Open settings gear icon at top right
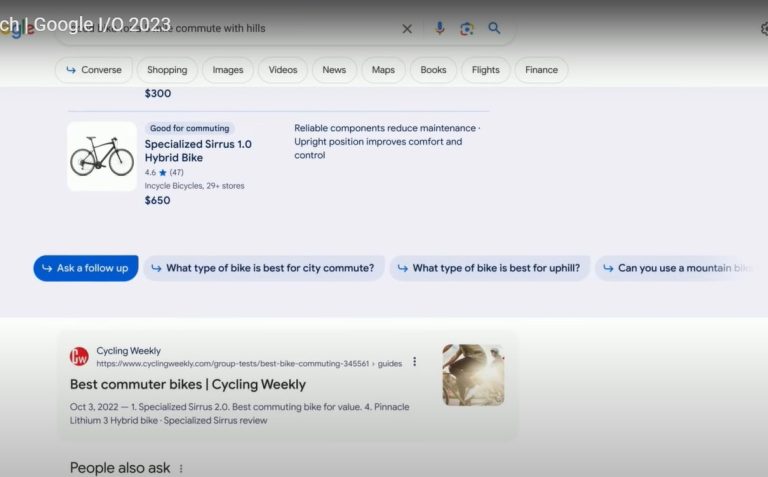This screenshot has height=477, width=768. point(764,29)
